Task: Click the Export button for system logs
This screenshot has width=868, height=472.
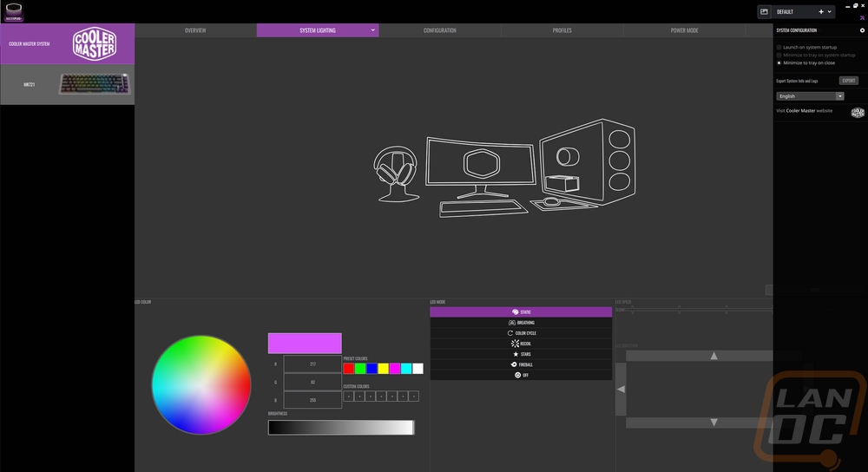Action: [849, 81]
